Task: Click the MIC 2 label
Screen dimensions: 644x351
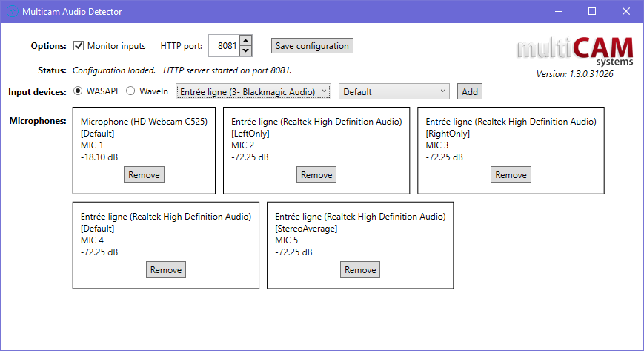Action: click(x=243, y=145)
